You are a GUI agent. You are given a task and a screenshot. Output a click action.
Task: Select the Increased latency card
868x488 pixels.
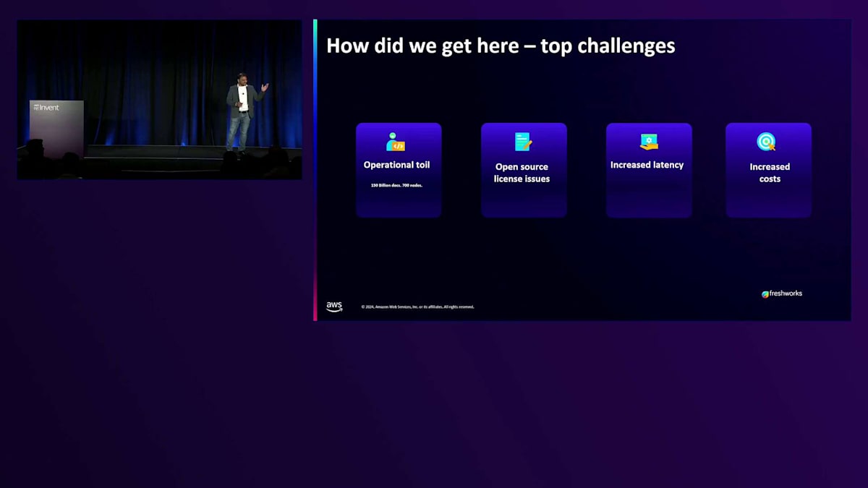point(649,170)
